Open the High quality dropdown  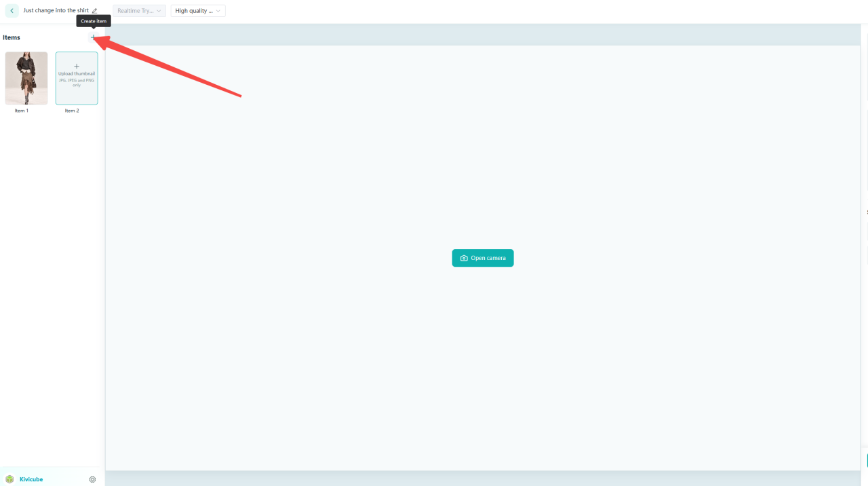click(x=198, y=11)
